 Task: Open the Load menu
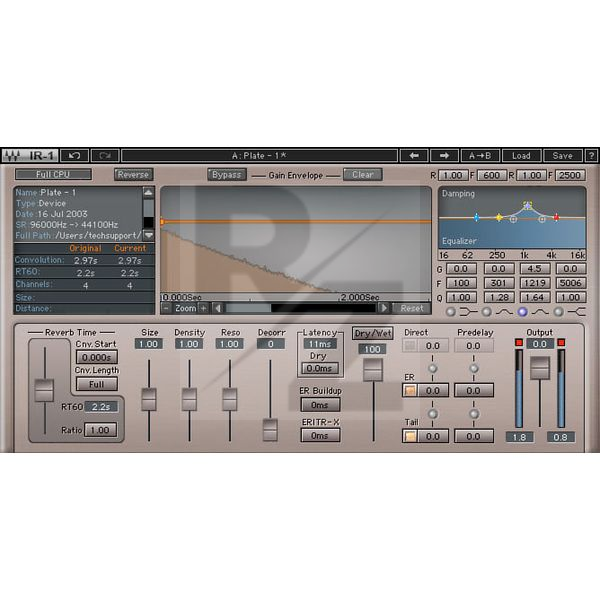point(521,156)
